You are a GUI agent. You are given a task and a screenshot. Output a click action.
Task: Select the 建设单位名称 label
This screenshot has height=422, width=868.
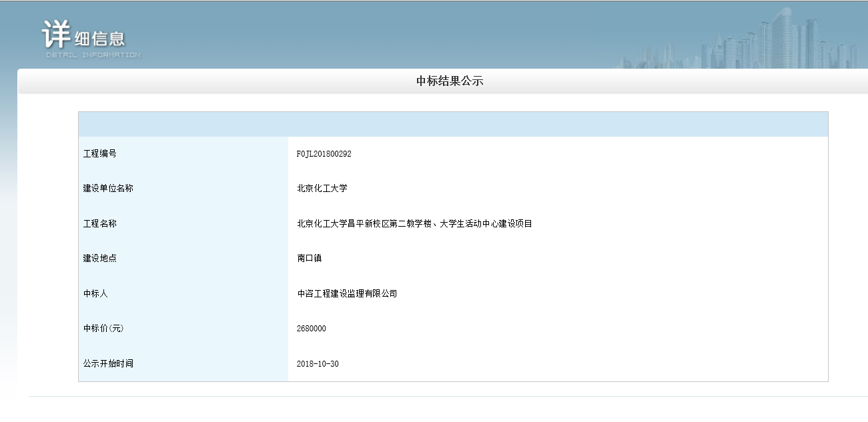pos(108,189)
